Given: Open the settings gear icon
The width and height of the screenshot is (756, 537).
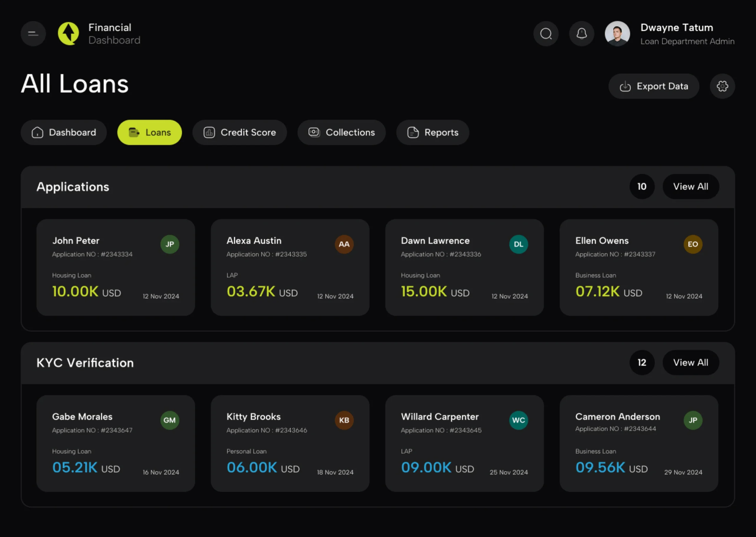Looking at the screenshot, I should [x=722, y=86].
